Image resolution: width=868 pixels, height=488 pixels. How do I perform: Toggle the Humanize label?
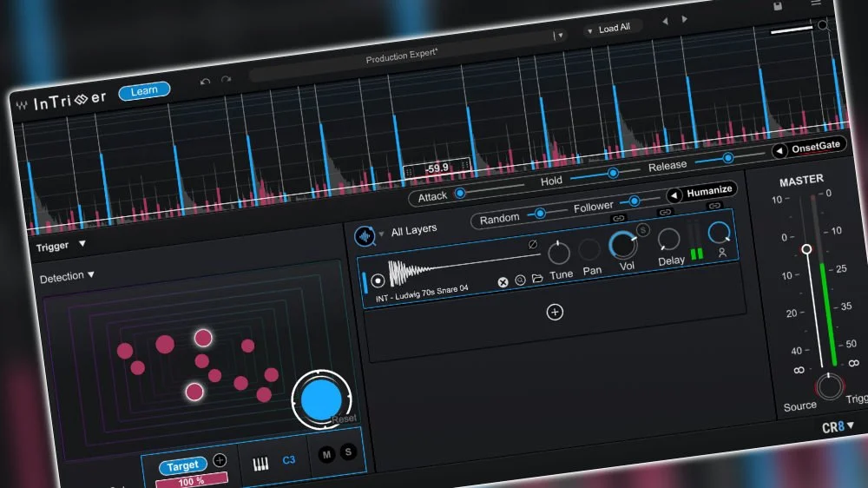[709, 192]
